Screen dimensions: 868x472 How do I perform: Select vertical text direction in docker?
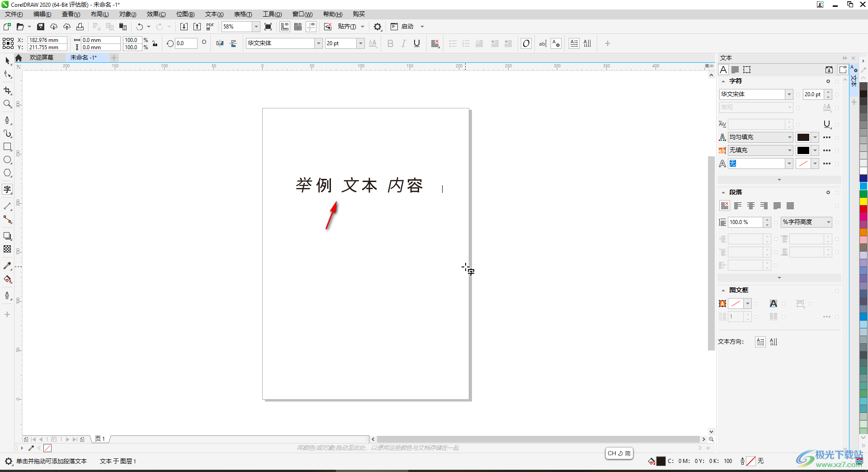pyautogui.click(x=774, y=342)
